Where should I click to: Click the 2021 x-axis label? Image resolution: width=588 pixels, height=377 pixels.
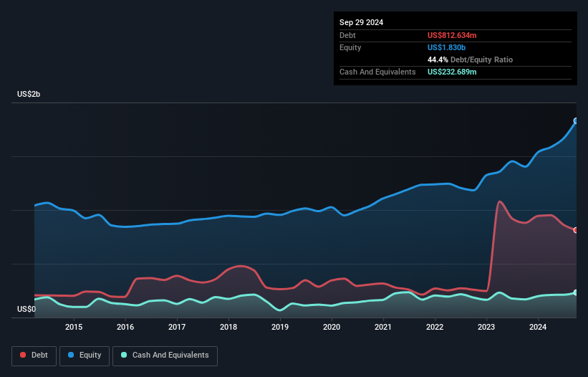pos(383,327)
